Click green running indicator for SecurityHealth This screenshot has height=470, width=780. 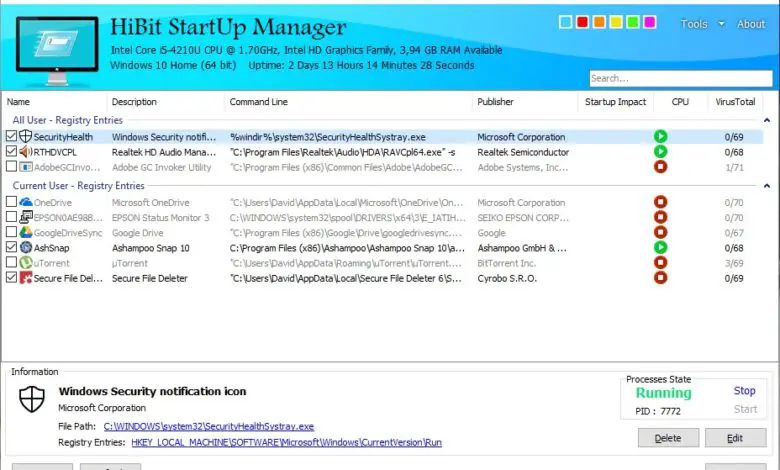660,136
